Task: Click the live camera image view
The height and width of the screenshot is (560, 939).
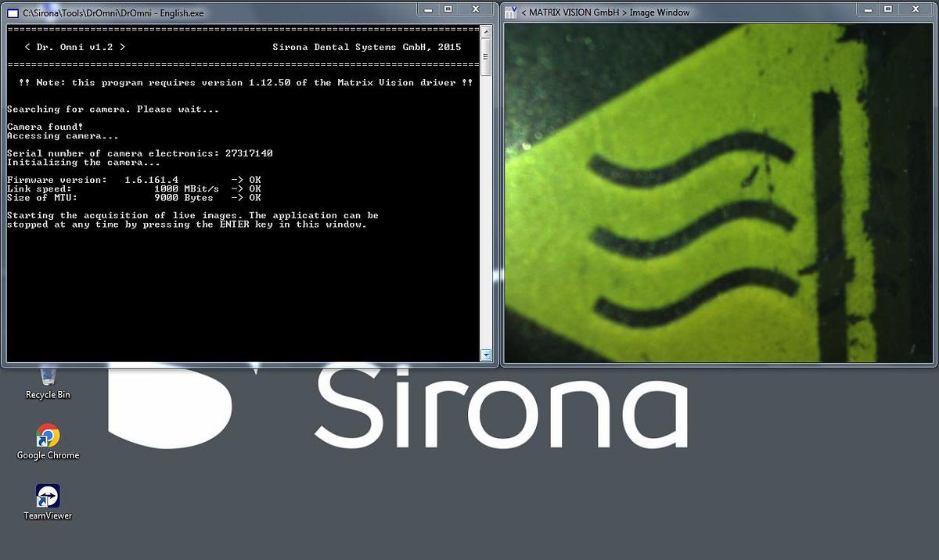Action: pos(716,192)
